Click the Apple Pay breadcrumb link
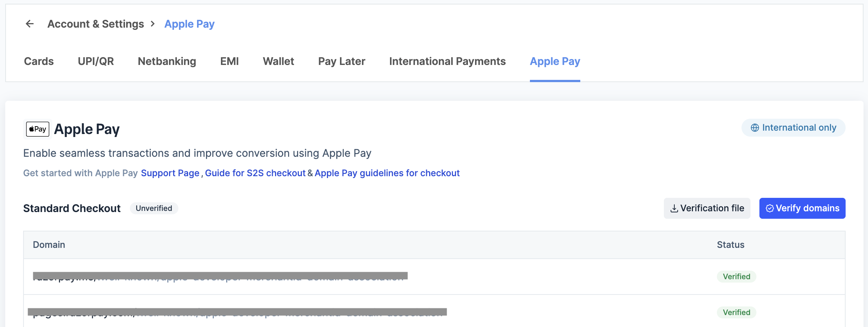Screen dimensions: 868x327 coord(190,24)
